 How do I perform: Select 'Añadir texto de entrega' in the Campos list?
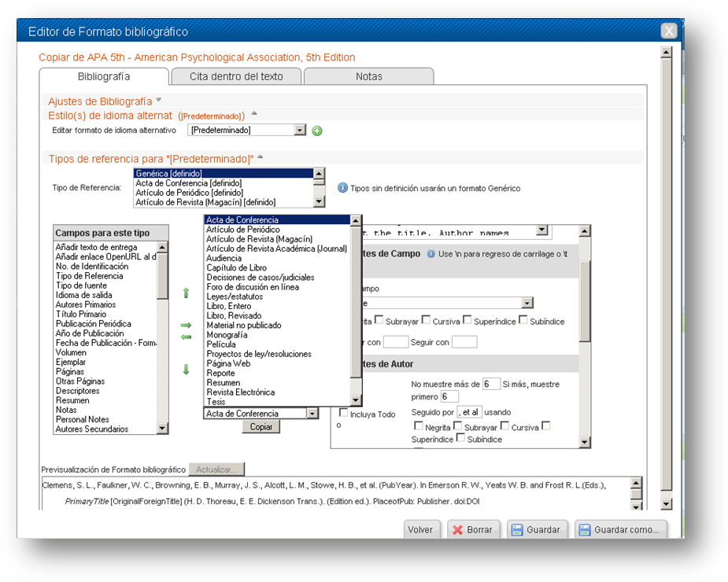[106, 247]
